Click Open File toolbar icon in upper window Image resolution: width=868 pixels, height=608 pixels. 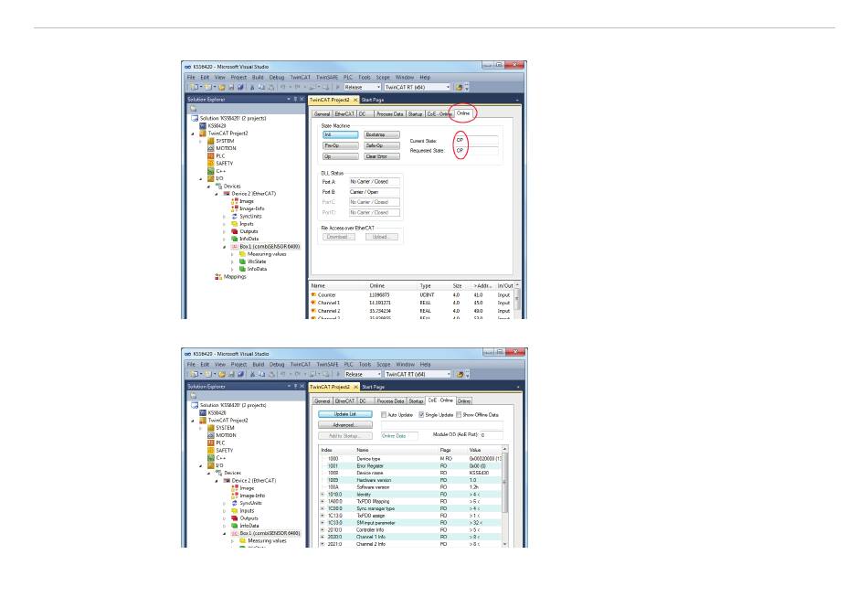(222, 88)
